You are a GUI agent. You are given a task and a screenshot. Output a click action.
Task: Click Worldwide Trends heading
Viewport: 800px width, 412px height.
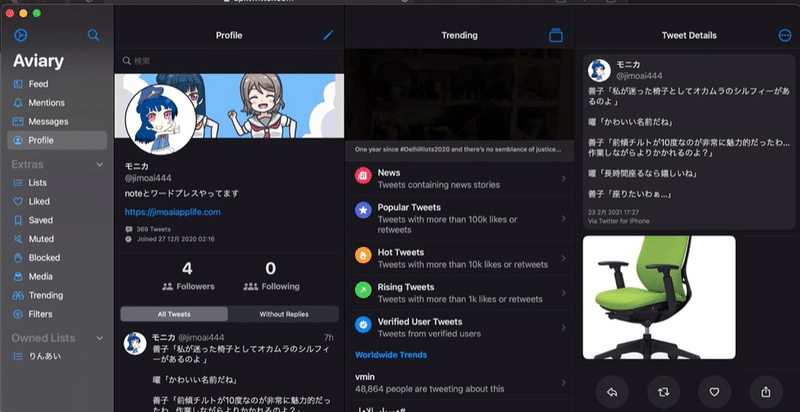point(391,355)
